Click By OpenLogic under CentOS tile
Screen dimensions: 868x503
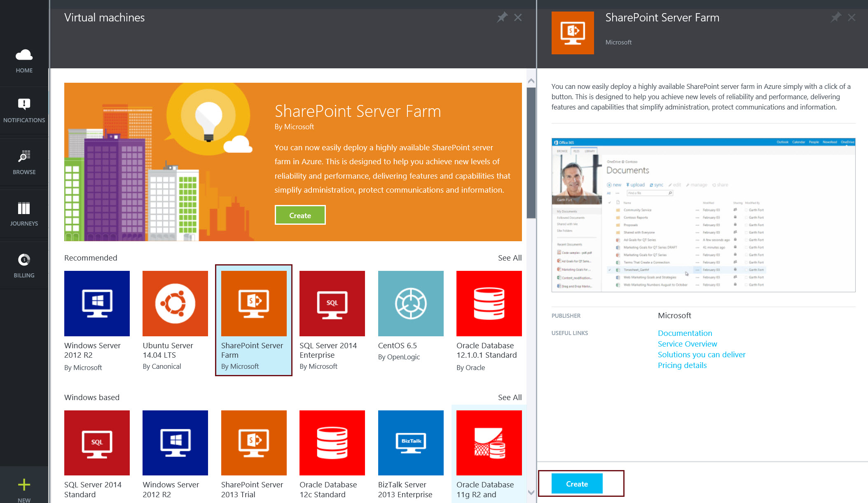click(x=399, y=357)
